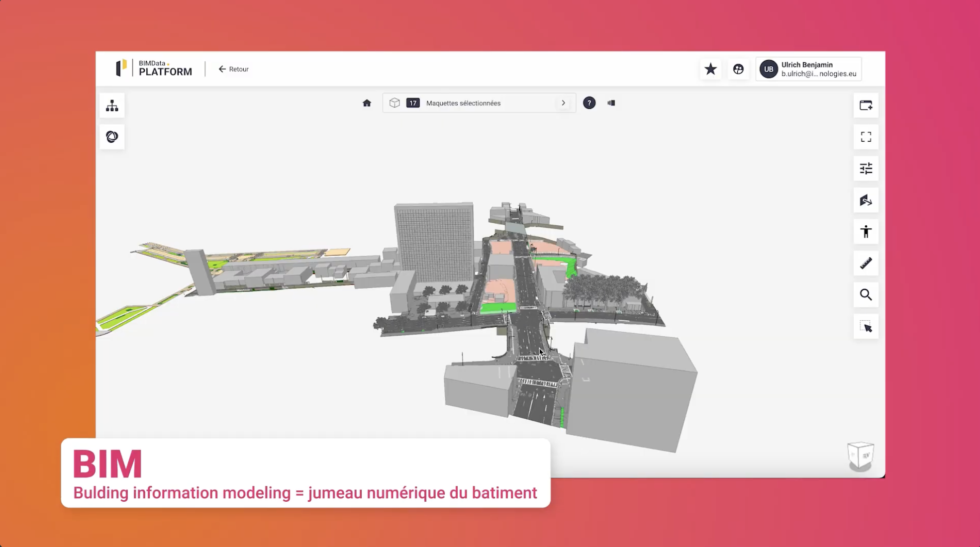
Task: Select the measurement ruler tool
Action: point(866,263)
